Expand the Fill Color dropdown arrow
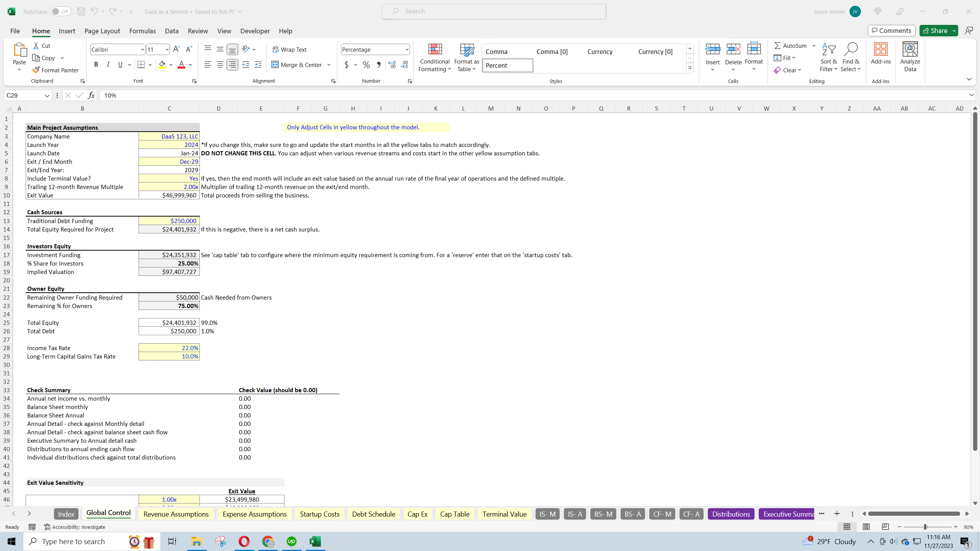This screenshot has height=551, width=980. click(x=171, y=65)
